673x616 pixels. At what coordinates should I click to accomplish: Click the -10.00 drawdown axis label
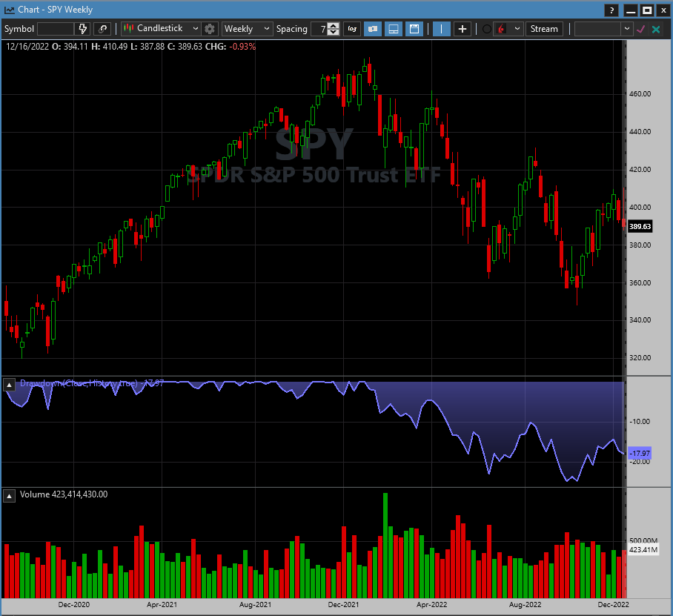(x=640, y=422)
